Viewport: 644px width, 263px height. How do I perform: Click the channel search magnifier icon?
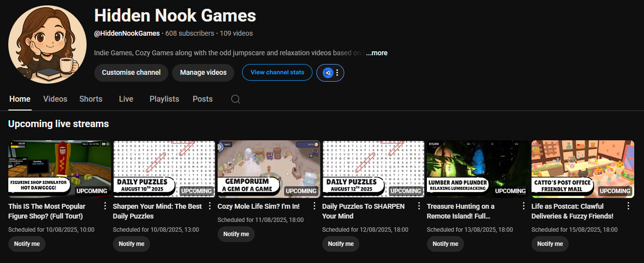point(235,99)
